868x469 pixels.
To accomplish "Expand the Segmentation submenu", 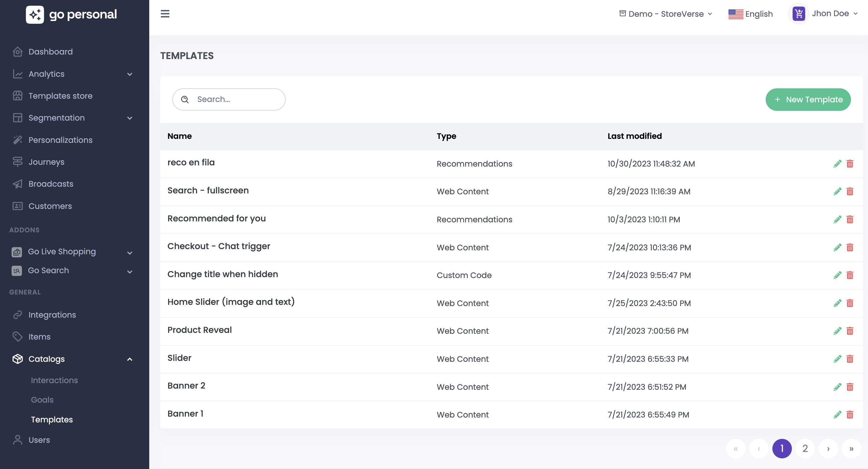I will (129, 118).
